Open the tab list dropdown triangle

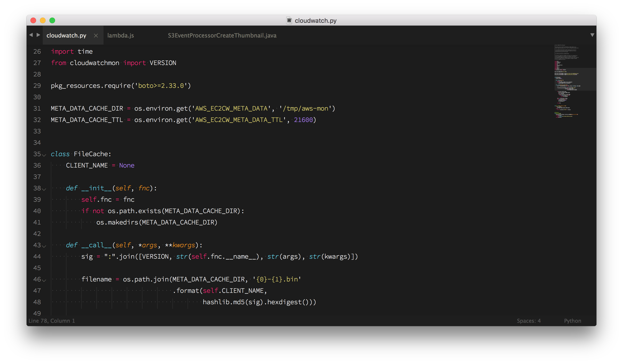[x=592, y=35]
